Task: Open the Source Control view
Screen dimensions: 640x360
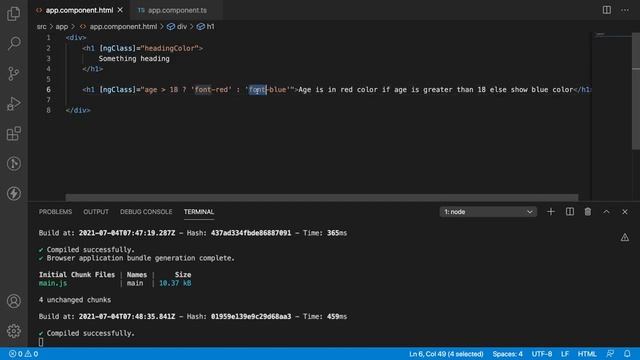Action: coord(14,73)
